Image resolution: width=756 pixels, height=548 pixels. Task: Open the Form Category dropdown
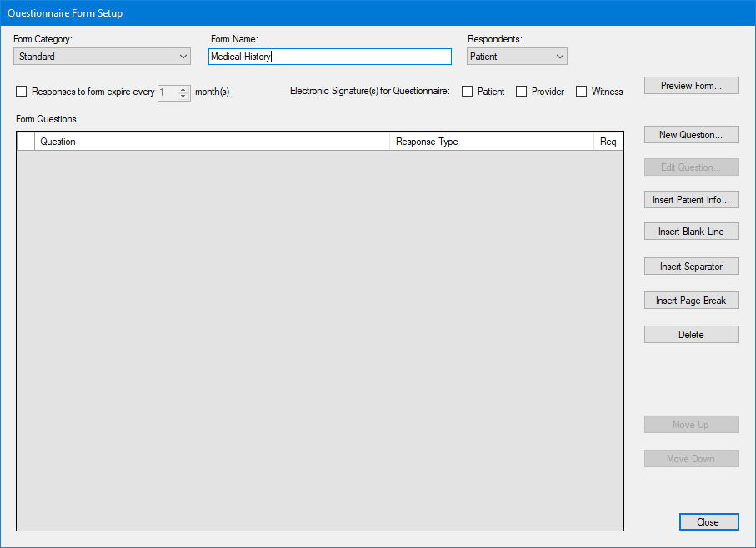click(x=103, y=57)
